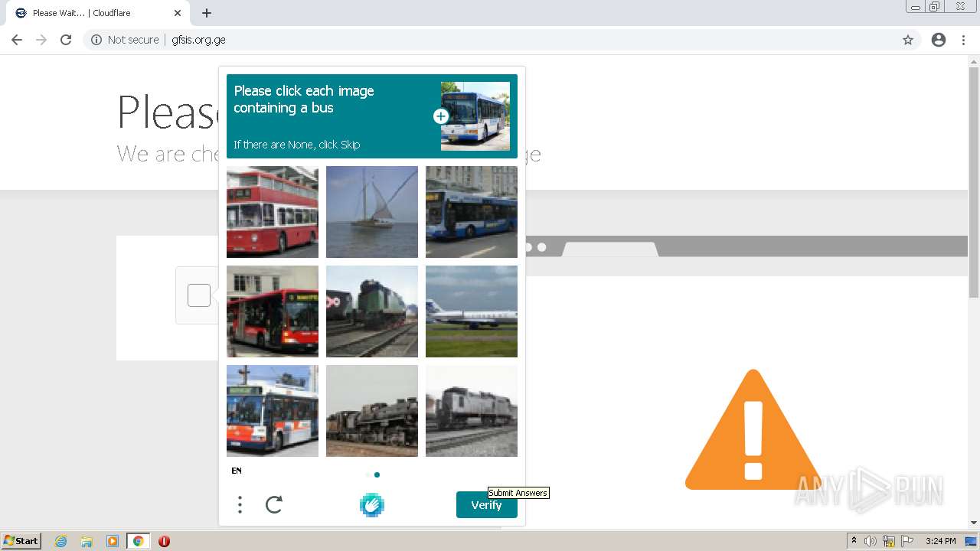The width and height of the screenshot is (980, 551).
Task: Enlarge the example bus image with the plus icon
Action: [441, 116]
